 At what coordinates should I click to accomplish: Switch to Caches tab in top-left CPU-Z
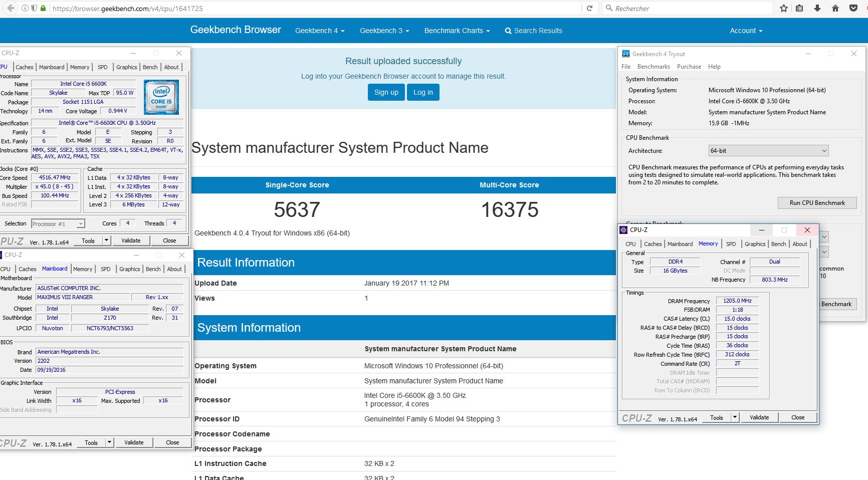[24, 67]
